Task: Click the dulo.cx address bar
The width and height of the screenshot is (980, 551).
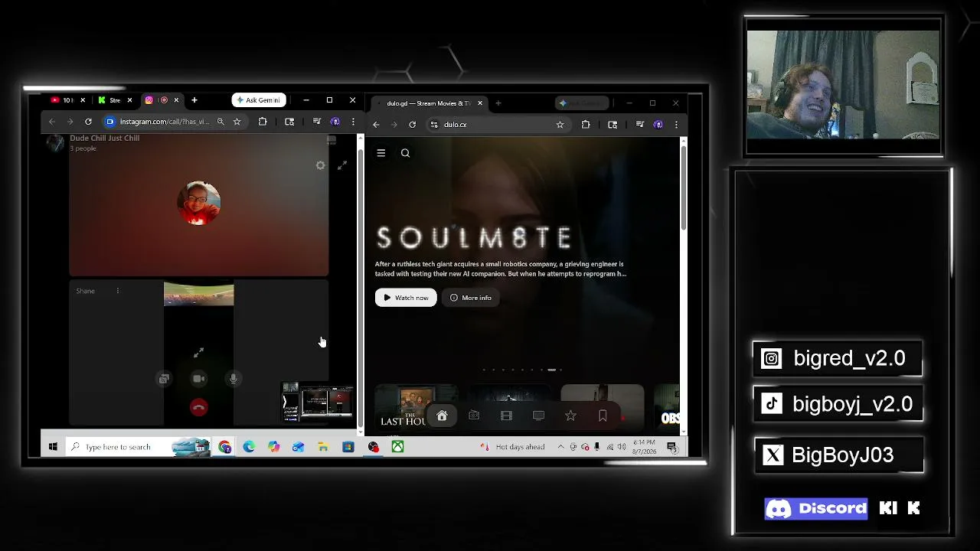Action: pyautogui.click(x=498, y=125)
